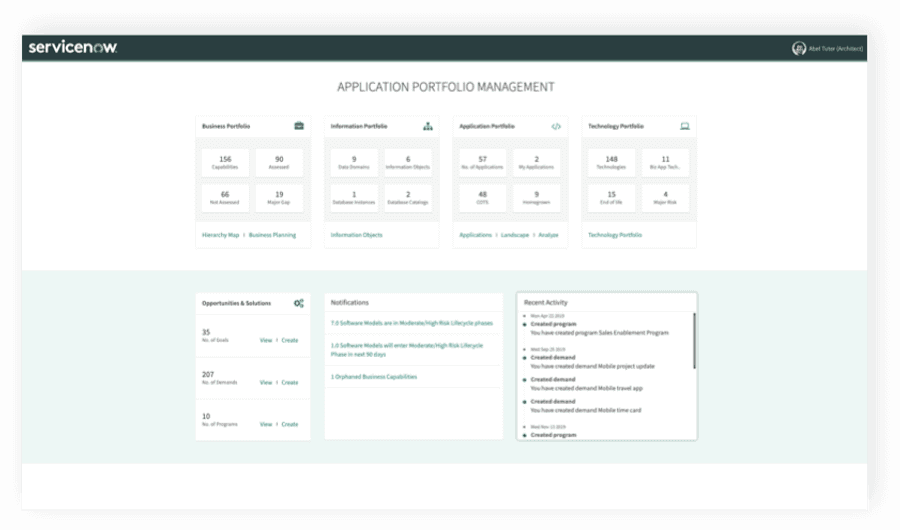
Task: Click Create next to No. of Demands
Action: (x=289, y=382)
